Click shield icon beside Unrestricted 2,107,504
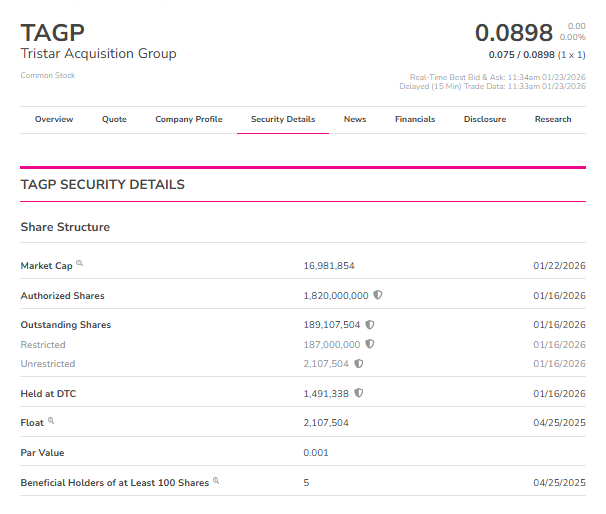The width and height of the screenshot is (606, 514). [359, 363]
